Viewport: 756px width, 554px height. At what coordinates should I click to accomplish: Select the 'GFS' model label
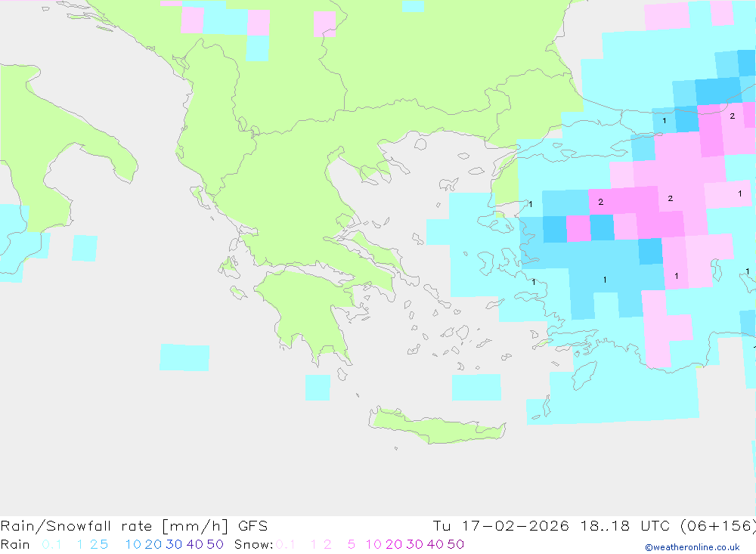(x=253, y=525)
